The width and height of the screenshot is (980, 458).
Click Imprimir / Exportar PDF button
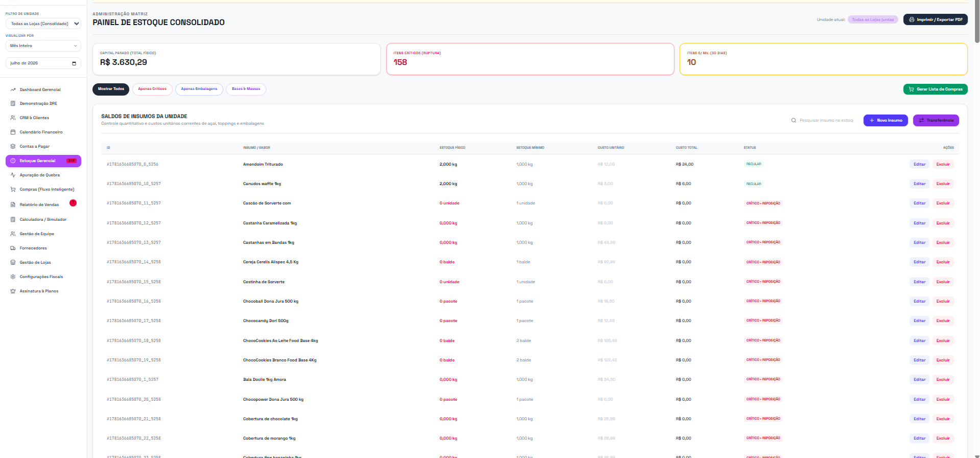tap(936, 19)
